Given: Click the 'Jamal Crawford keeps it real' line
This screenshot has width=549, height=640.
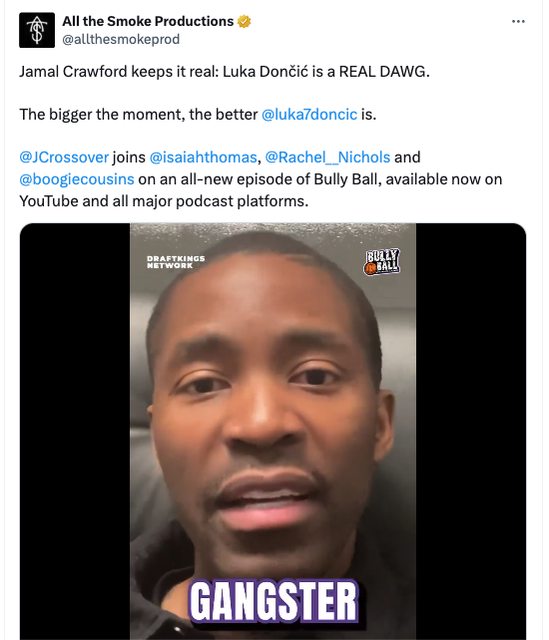Looking at the screenshot, I should (224, 72).
